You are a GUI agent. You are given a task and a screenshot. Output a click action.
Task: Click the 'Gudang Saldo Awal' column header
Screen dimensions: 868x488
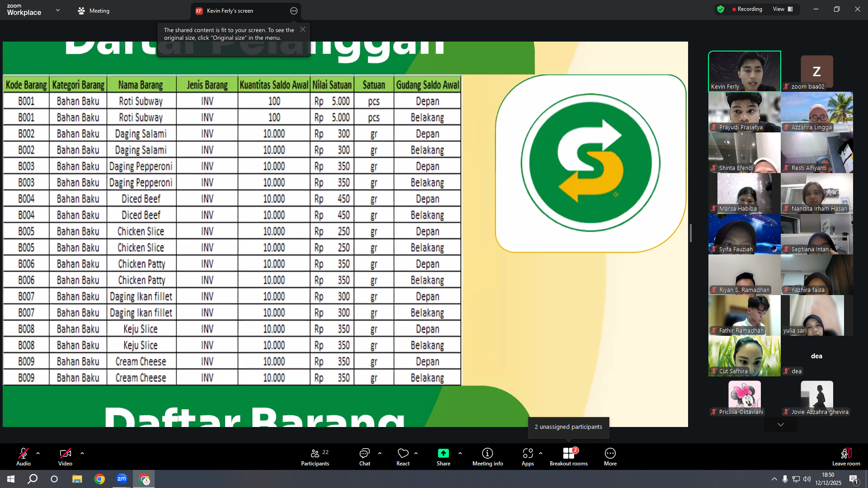click(428, 85)
